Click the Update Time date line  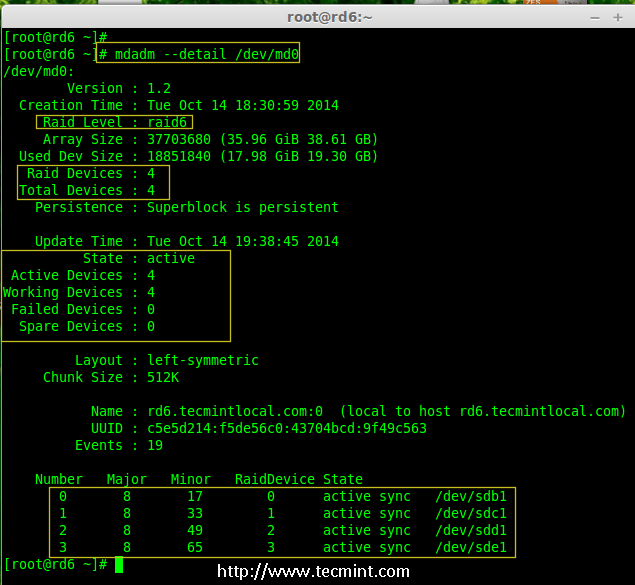tap(242, 242)
